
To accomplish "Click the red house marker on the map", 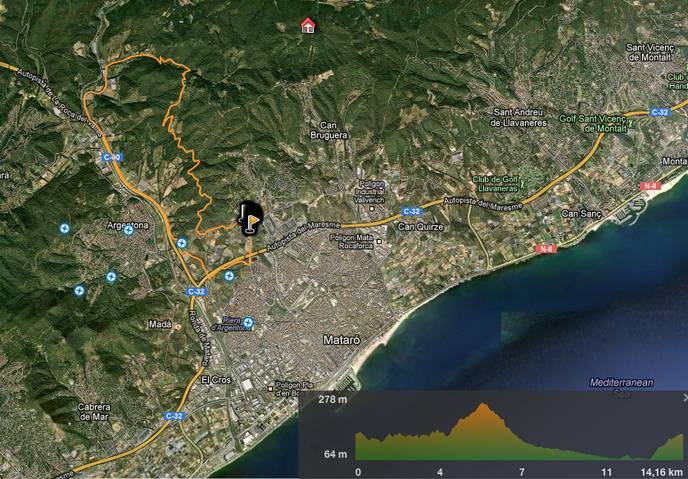I will (308, 25).
